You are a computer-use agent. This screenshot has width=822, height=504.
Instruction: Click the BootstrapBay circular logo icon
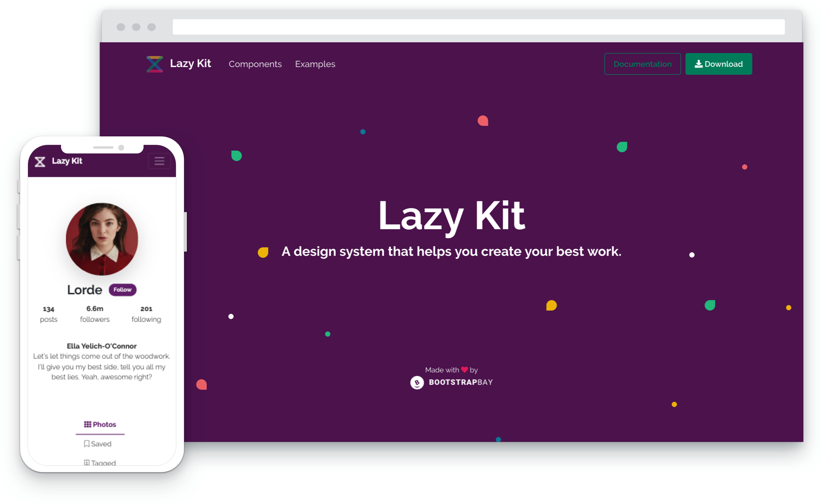416,382
